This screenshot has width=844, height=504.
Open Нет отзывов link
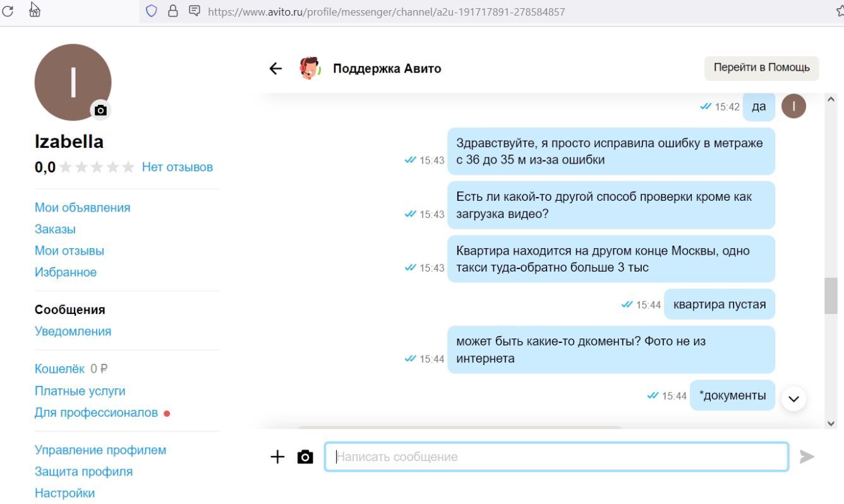coord(178,167)
